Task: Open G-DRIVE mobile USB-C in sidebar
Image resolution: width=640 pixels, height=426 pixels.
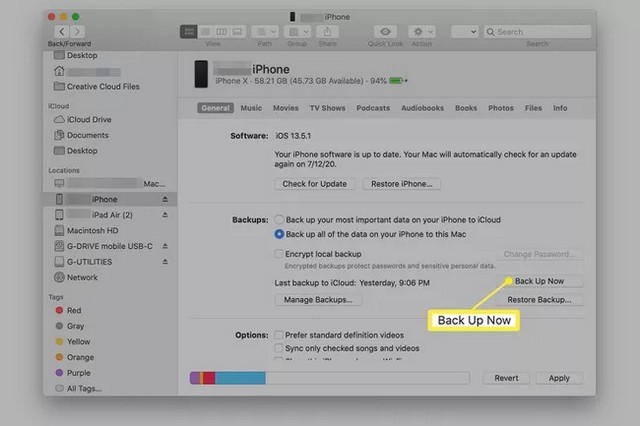Action: [x=104, y=246]
